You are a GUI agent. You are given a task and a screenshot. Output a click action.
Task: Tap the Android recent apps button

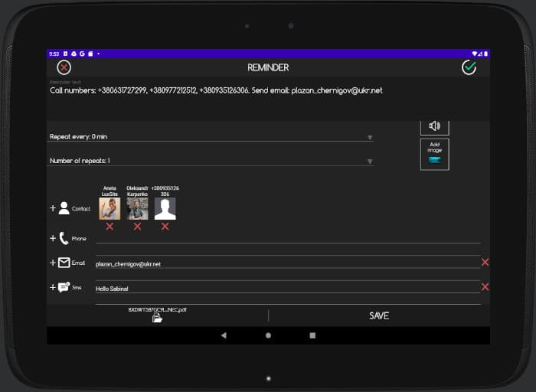312,335
